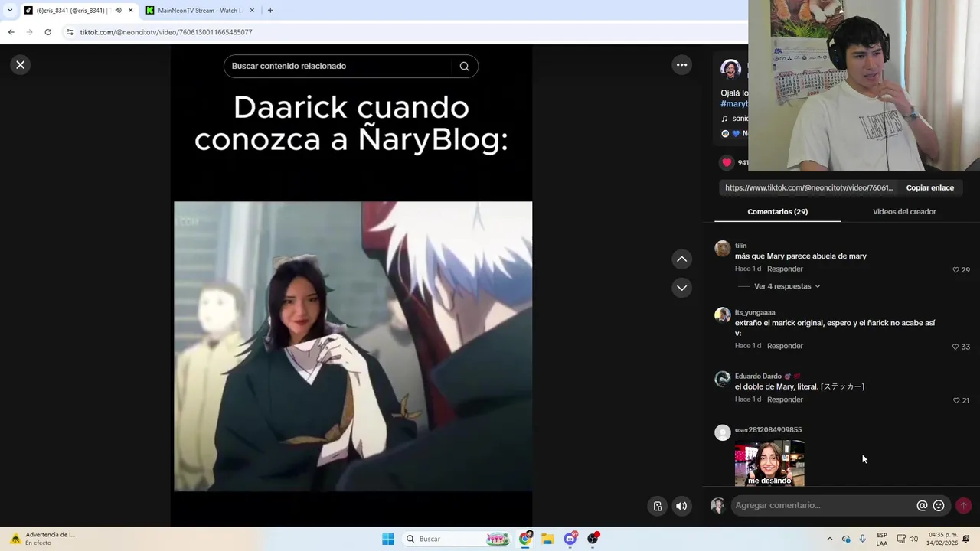Image resolution: width=980 pixels, height=551 pixels.
Task: Reply to Eduardo Dardo's comment
Action: click(785, 399)
